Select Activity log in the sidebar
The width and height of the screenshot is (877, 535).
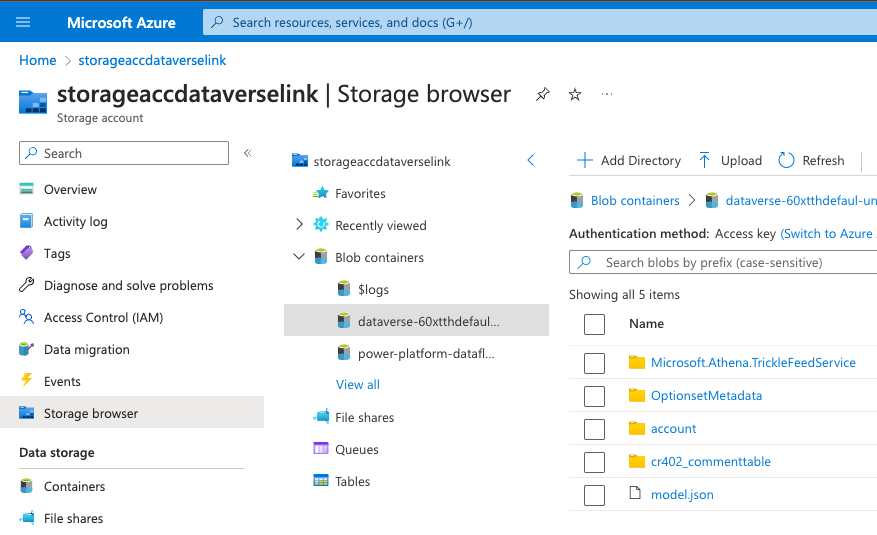click(75, 221)
